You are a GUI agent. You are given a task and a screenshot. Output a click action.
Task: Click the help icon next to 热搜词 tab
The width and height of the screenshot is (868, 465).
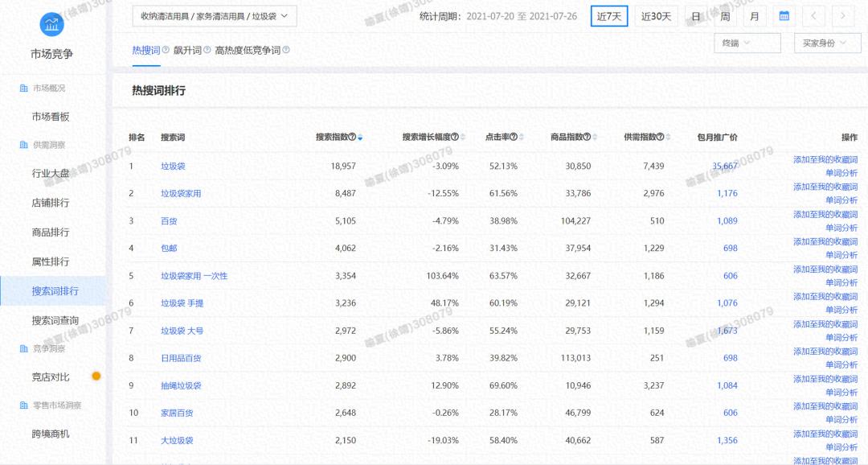coord(166,49)
